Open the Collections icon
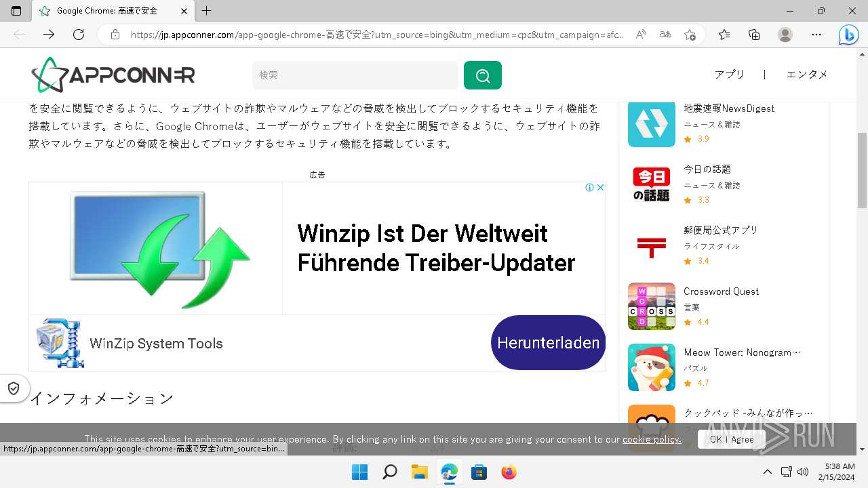This screenshot has width=868, height=488. 754,35
